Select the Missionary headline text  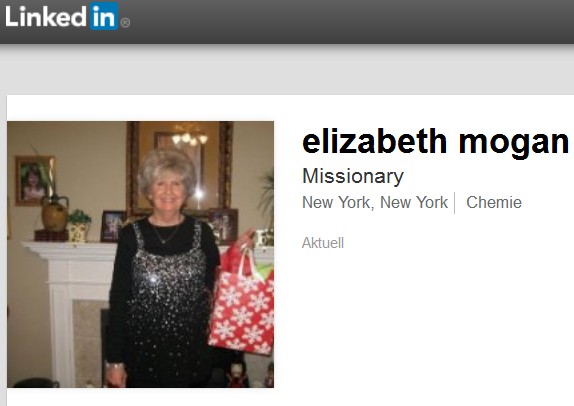click(353, 176)
